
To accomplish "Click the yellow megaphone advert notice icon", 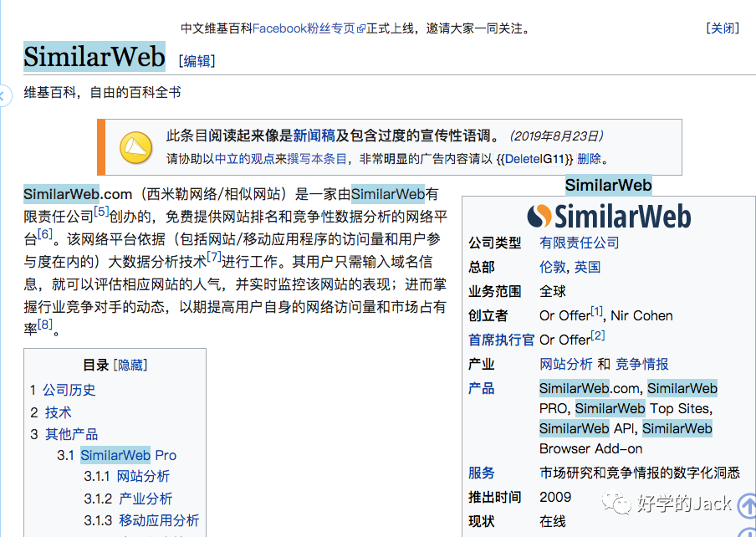I will 136,147.
